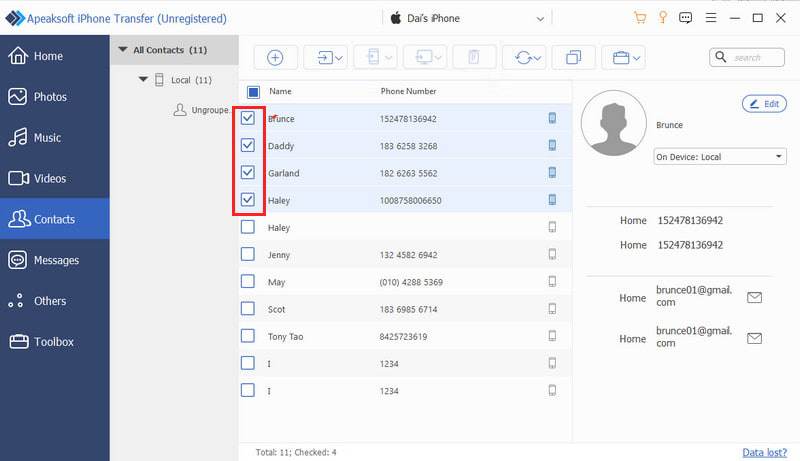Click the add new contact plus icon
Screen dimensions: 800x461
tap(275, 58)
